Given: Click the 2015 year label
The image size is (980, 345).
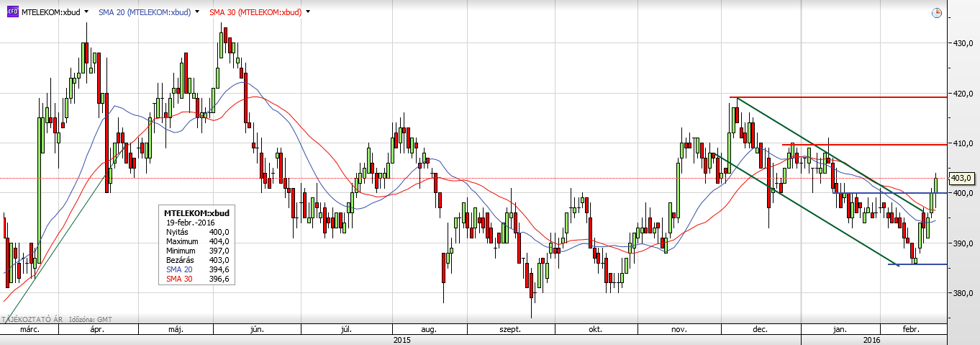Looking at the screenshot, I should coord(401,339).
